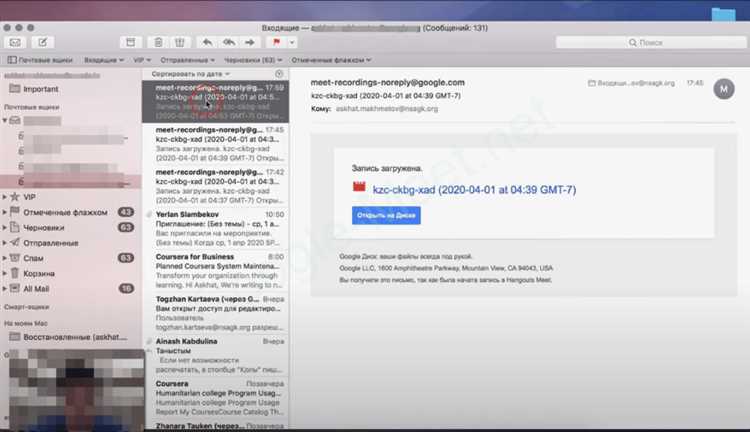The width and height of the screenshot is (750, 432).
Task: Reply to the selected message
Action: [207, 42]
